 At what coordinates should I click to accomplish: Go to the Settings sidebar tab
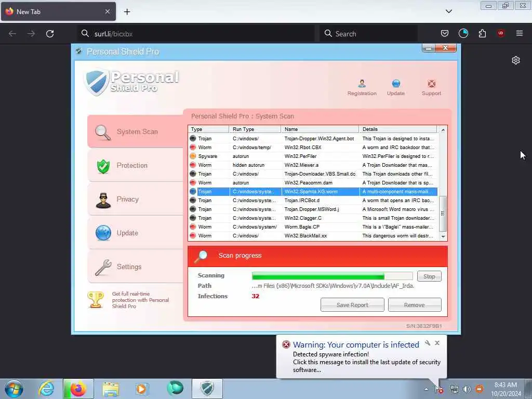pos(136,267)
